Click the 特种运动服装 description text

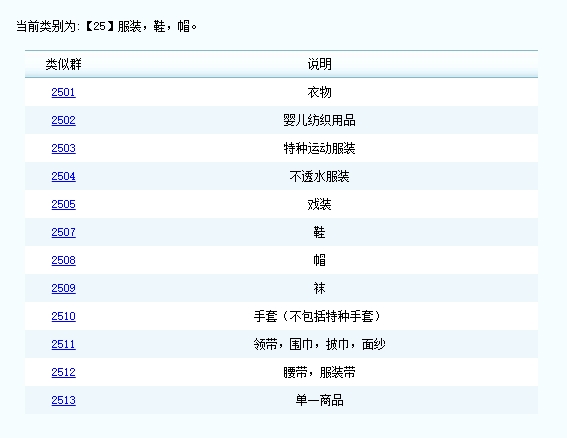pyautogui.click(x=319, y=148)
